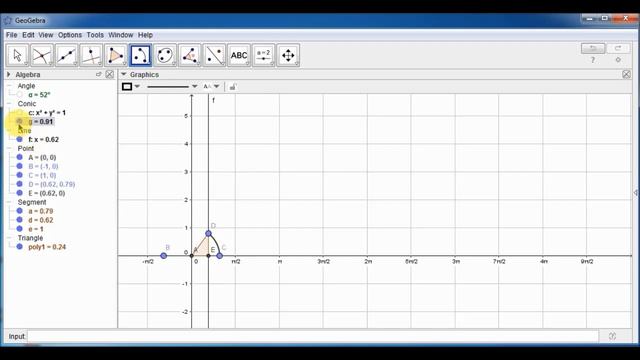The image size is (640, 360).
Task: Open the Help menu
Action: click(145, 35)
